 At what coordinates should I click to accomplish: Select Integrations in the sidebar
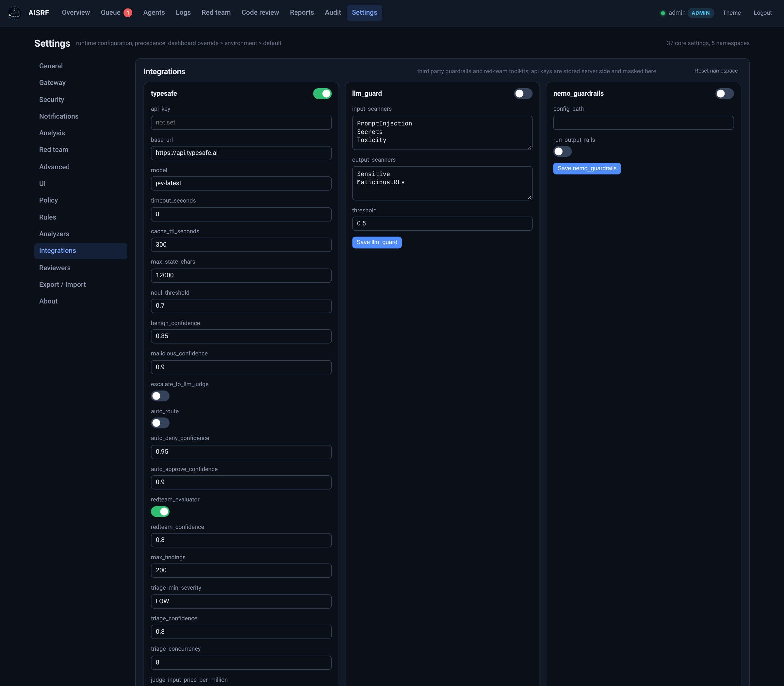81,251
